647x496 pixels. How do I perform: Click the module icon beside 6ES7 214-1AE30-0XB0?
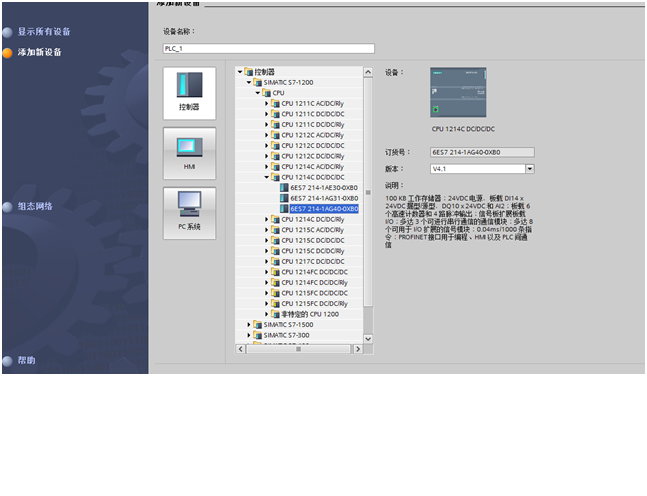pyautogui.click(x=284, y=188)
